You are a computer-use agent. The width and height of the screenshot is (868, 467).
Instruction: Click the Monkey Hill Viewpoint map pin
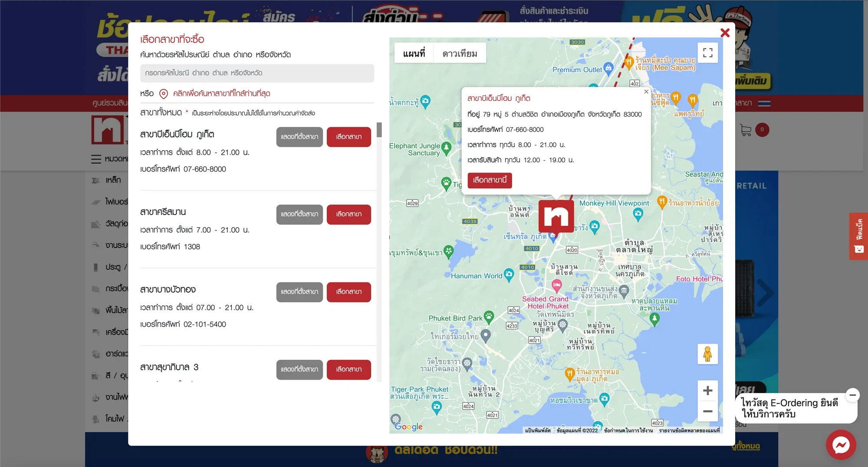pos(638,213)
